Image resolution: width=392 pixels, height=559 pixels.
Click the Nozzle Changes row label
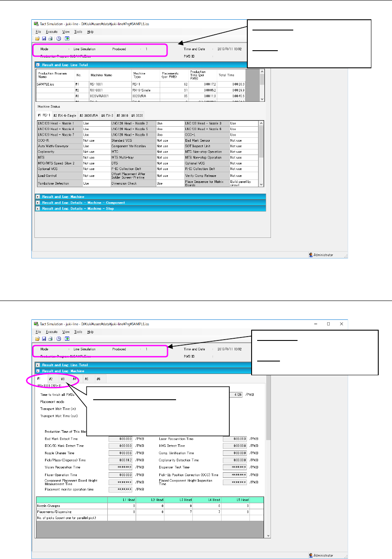click(72, 505)
